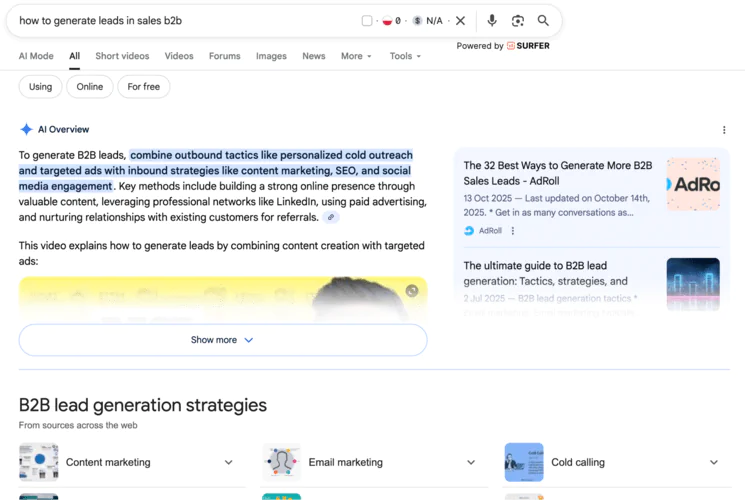The image size is (745, 500).
Task: Open AI Overview three-dot menu
Action: (724, 130)
